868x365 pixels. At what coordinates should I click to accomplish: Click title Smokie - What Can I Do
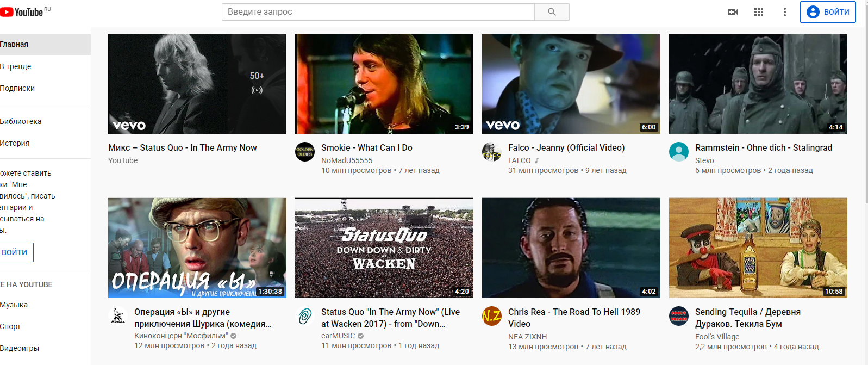tap(367, 147)
